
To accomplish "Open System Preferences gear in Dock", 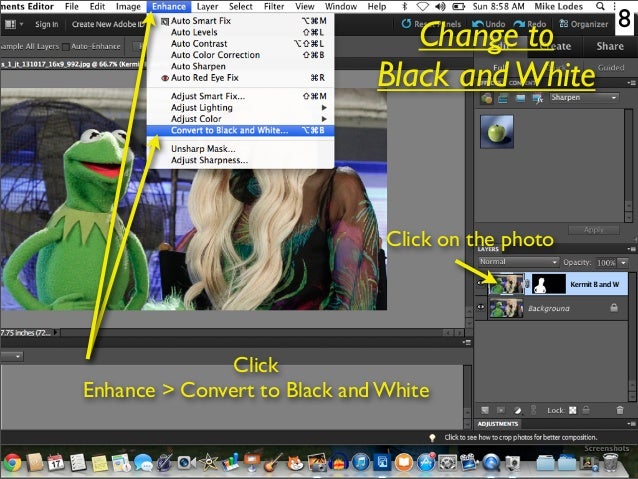I will (447, 463).
